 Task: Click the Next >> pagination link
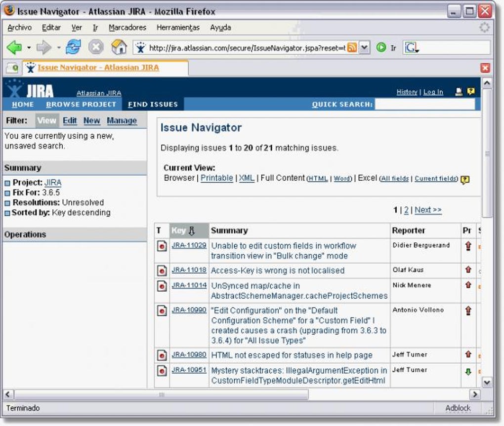tap(428, 210)
